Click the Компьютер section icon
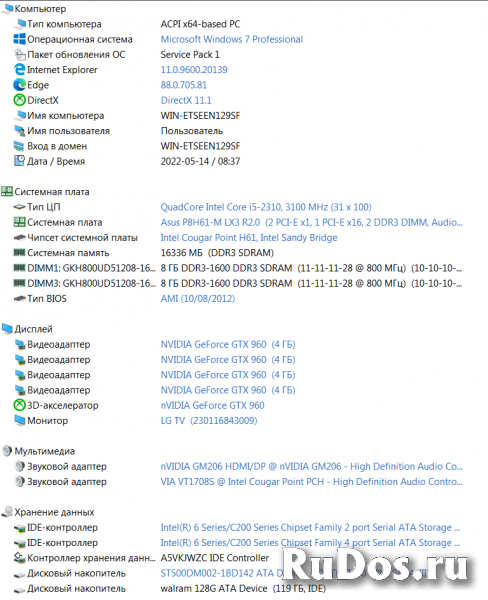Viewport: 488px width, 600px height. [7, 8]
